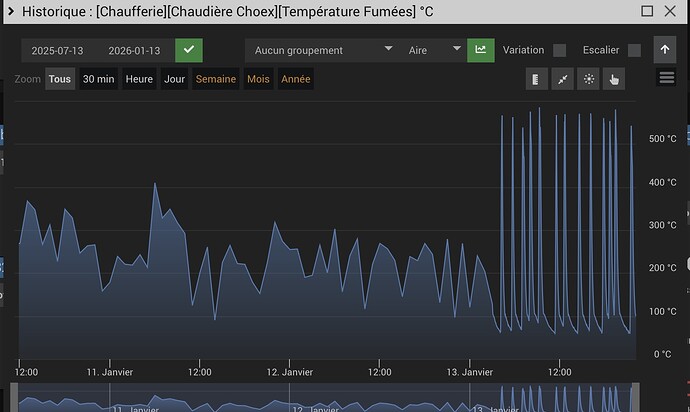Select Mois zoom range

[258, 79]
